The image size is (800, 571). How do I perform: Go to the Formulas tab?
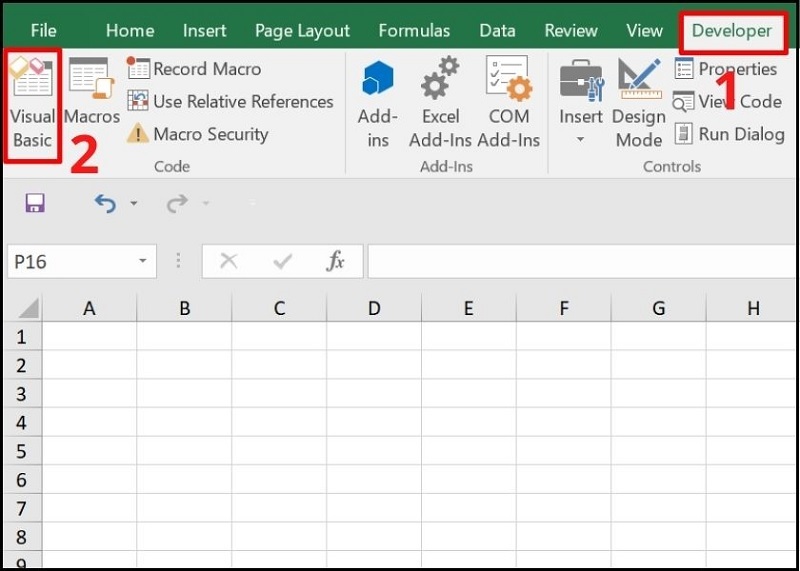tap(416, 30)
